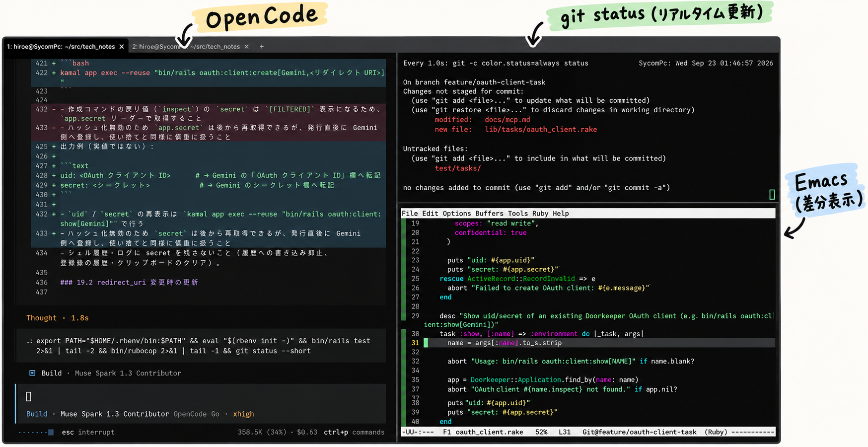
Task: Select the model name beside OpenCode Go
Action: 115,414
